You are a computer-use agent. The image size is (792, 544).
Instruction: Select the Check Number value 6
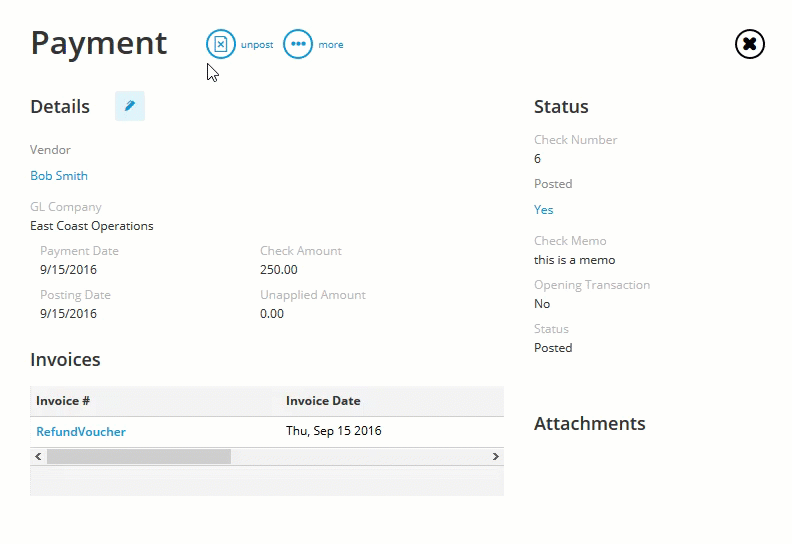[537, 159]
